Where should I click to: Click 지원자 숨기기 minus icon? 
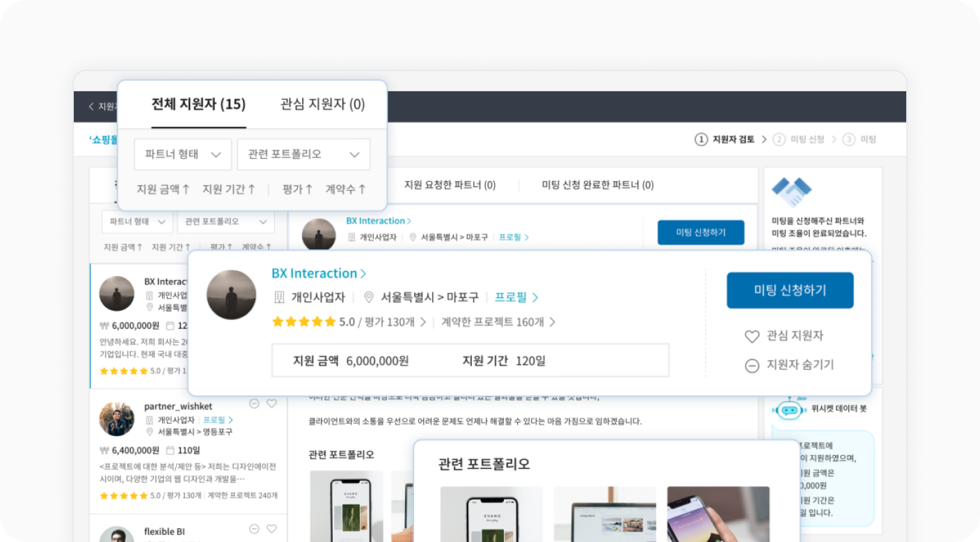(x=752, y=365)
